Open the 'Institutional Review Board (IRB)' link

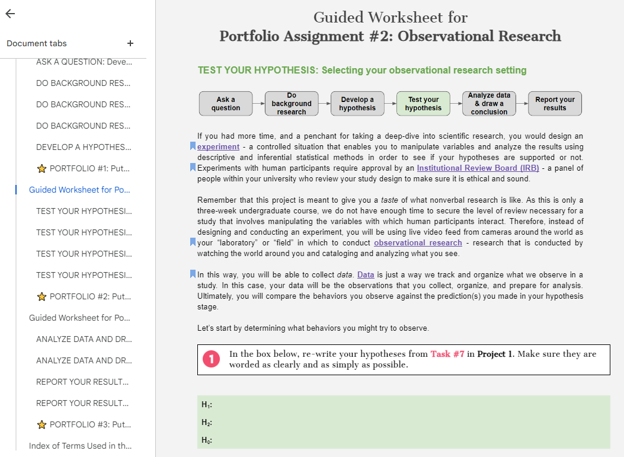tap(477, 168)
